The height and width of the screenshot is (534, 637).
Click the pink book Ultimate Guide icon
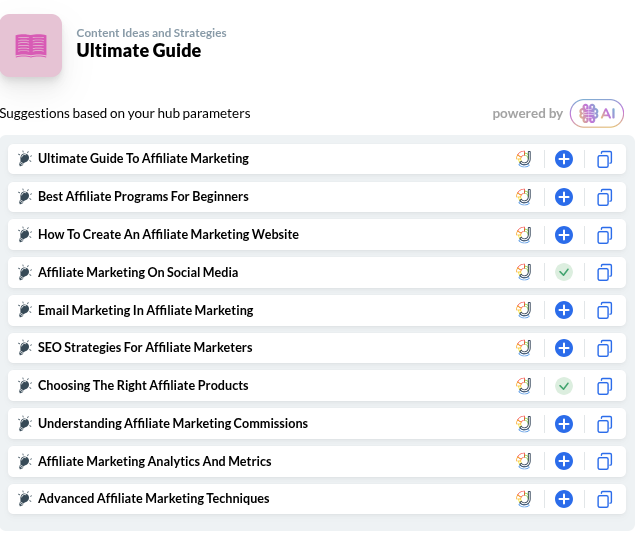31,46
